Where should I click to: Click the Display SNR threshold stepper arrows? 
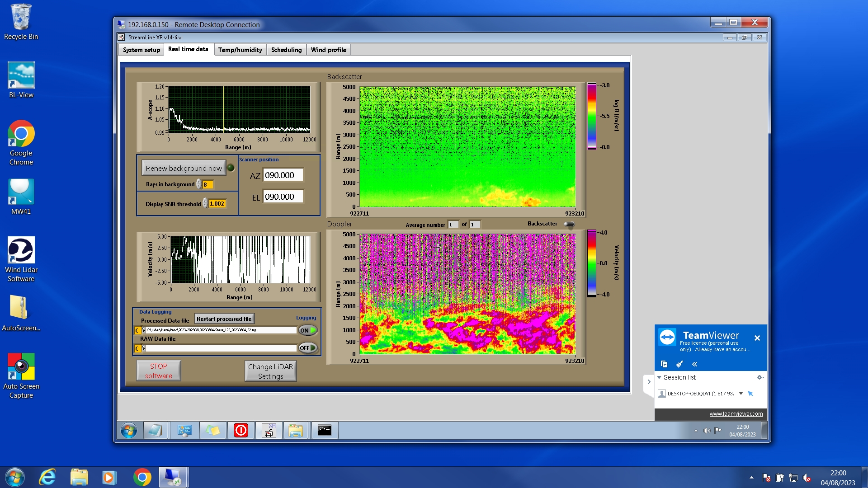click(205, 204)
